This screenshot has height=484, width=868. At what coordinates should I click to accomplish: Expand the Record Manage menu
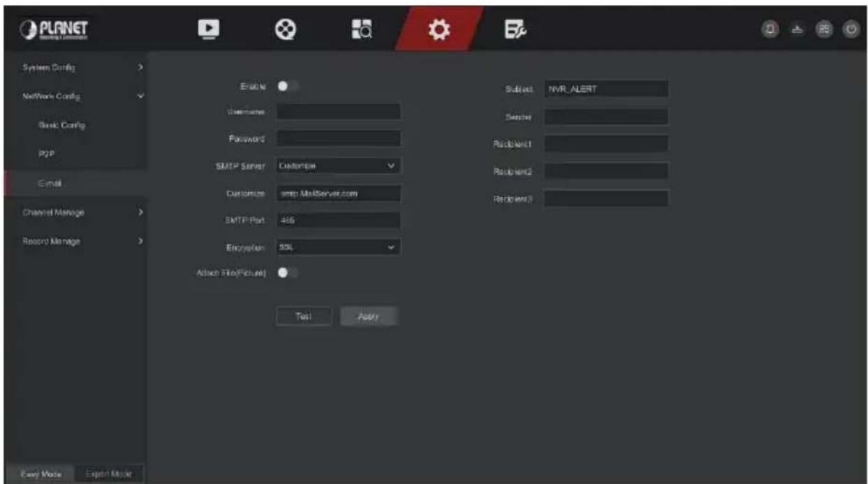pyautogui.click(x=76, y=241)
